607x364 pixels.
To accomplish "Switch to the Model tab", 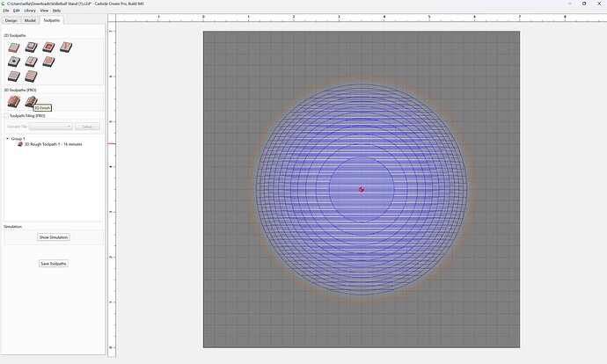I will tap(30, 20).
